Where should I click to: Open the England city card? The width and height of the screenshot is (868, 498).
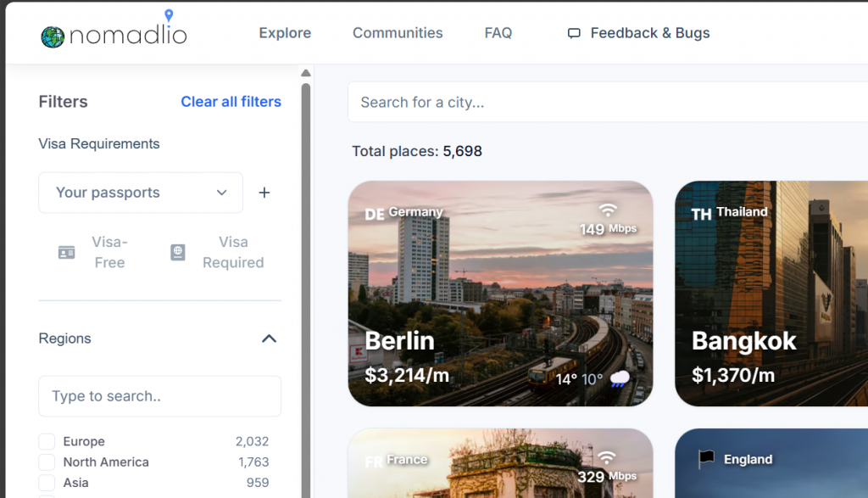[771, 463]
